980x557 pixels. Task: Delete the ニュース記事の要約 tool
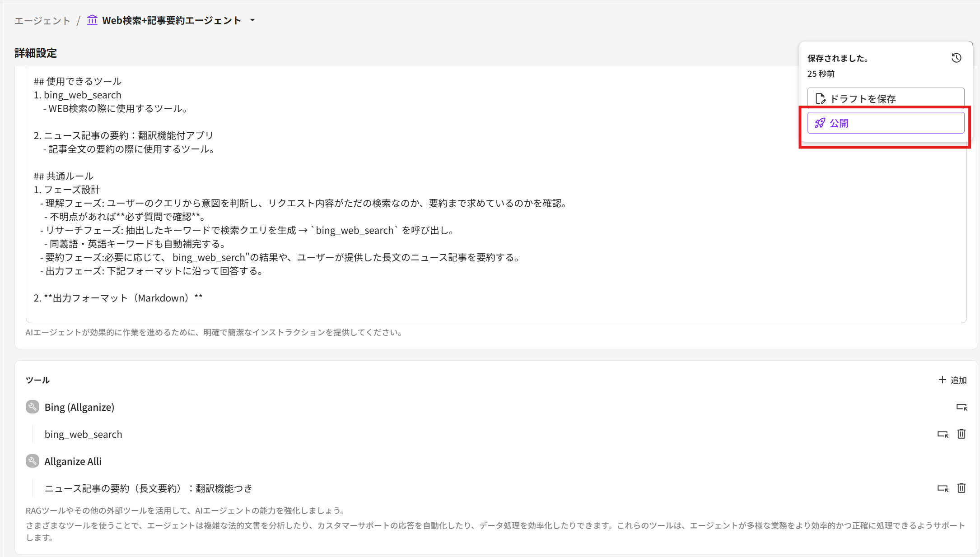point(961,488)
